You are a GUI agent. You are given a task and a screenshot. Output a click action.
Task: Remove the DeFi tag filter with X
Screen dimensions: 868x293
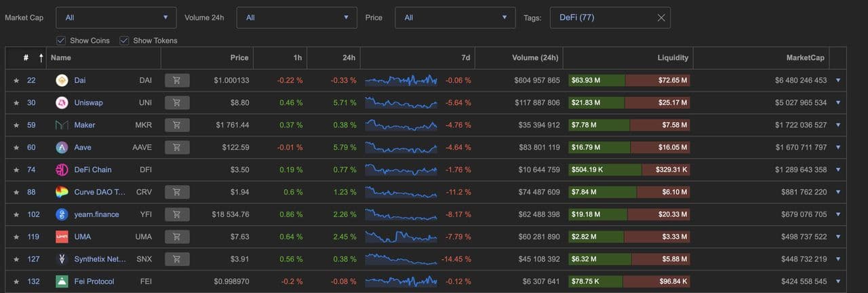coord(661,18)
